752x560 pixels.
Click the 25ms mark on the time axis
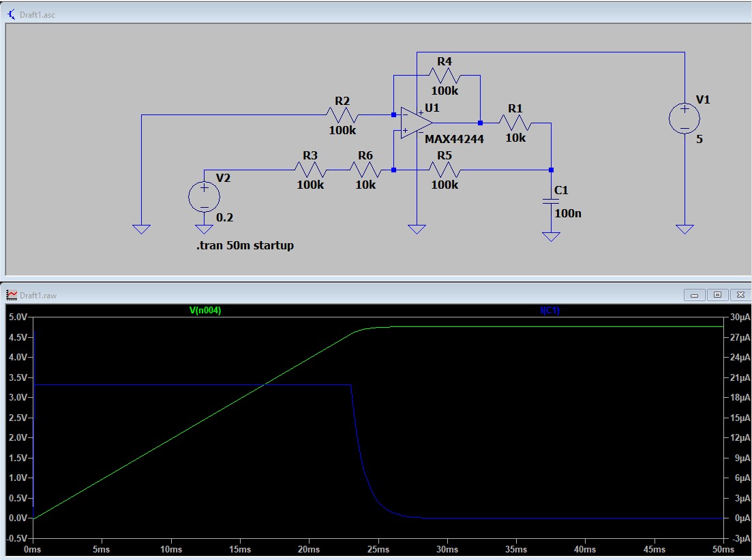[378, 549]
